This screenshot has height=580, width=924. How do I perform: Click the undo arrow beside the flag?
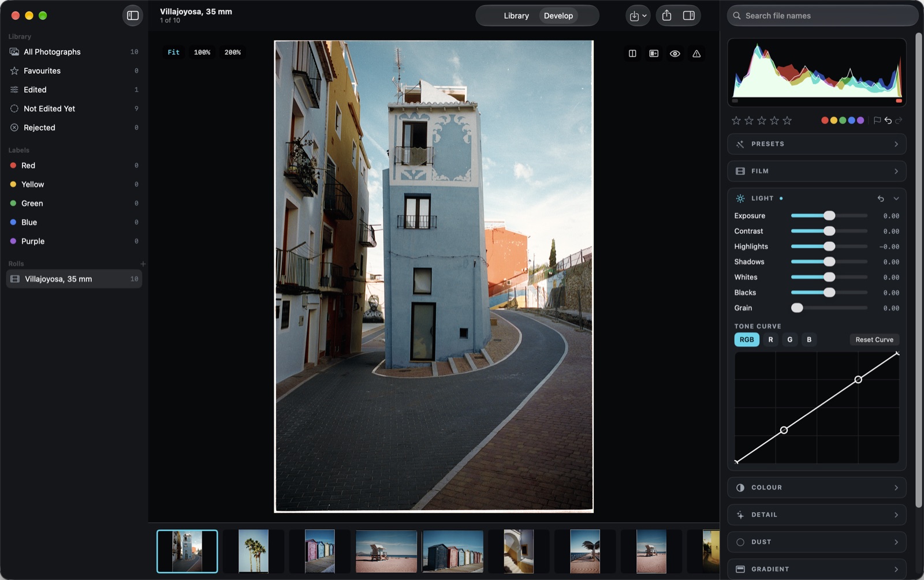coord(888,120)
